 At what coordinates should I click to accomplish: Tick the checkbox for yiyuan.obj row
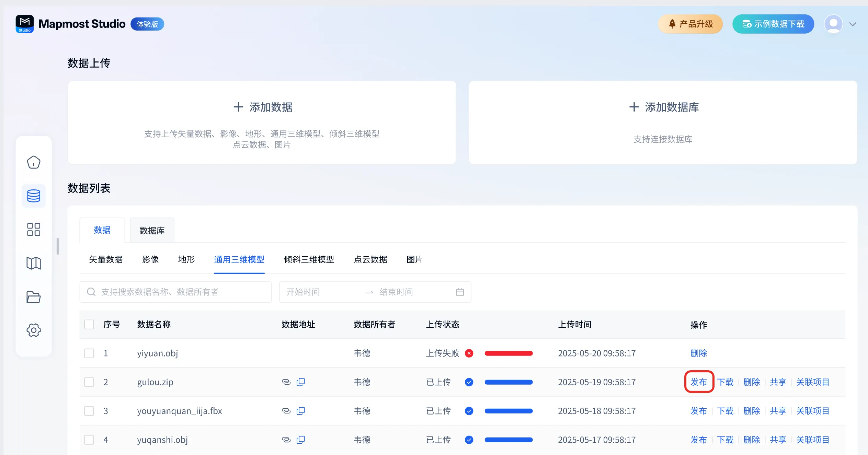89,353
